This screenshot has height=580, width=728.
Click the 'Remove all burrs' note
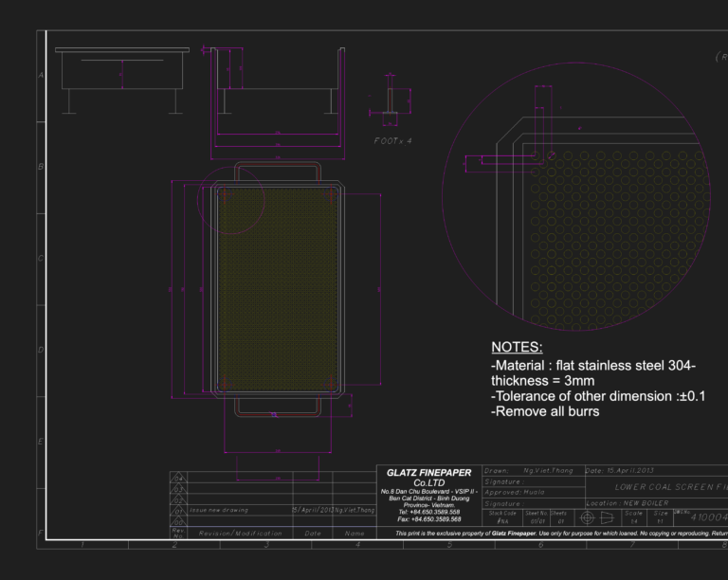click(x=545, y=411)
